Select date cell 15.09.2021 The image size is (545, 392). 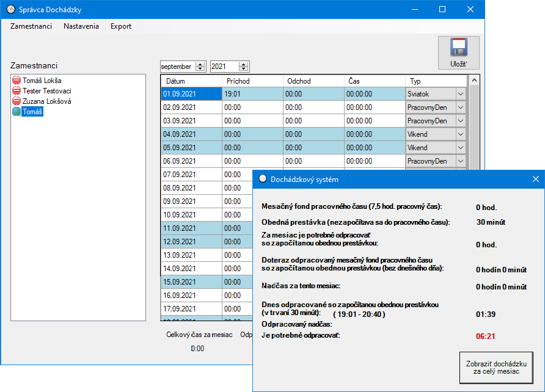(191, 282)
